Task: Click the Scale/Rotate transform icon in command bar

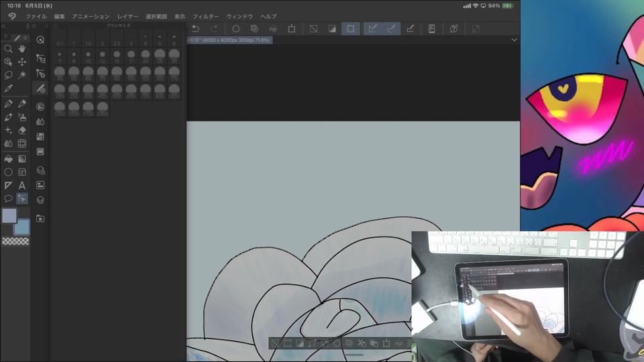Action: pos(292,29)
